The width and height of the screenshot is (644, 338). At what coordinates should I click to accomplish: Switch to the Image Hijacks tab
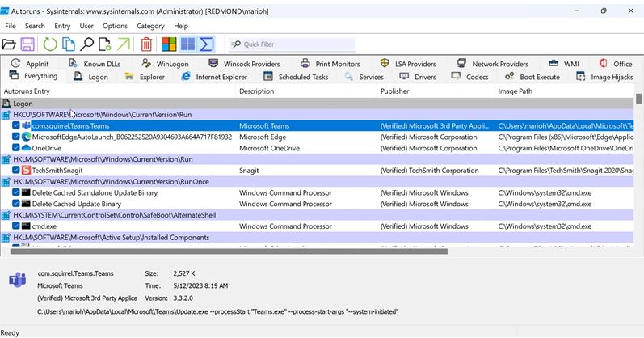pos(604,77)
